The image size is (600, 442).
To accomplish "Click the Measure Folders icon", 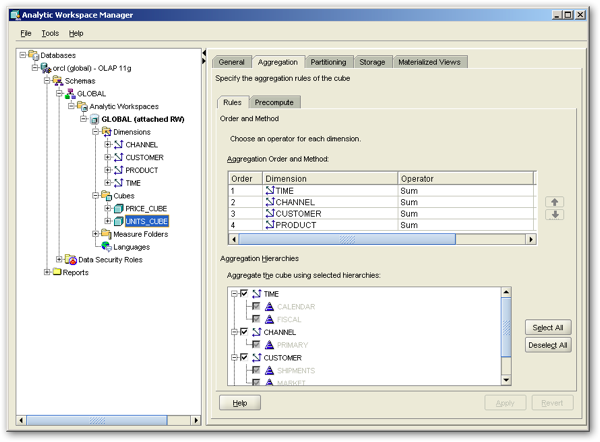I will tap(107, 234).
